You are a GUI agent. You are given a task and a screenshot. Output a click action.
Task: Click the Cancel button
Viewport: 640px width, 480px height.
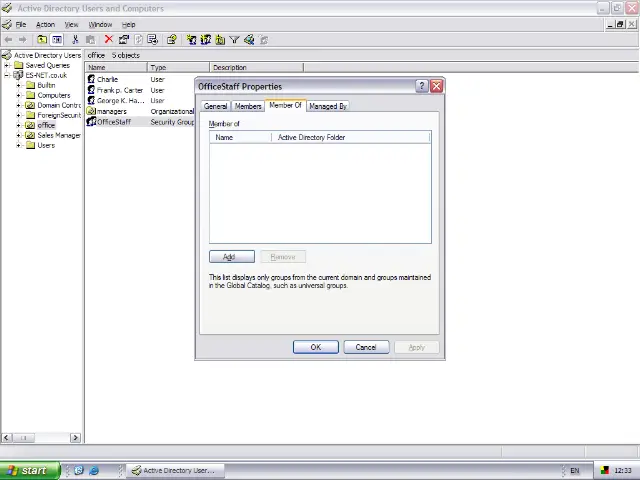[366, 347]
